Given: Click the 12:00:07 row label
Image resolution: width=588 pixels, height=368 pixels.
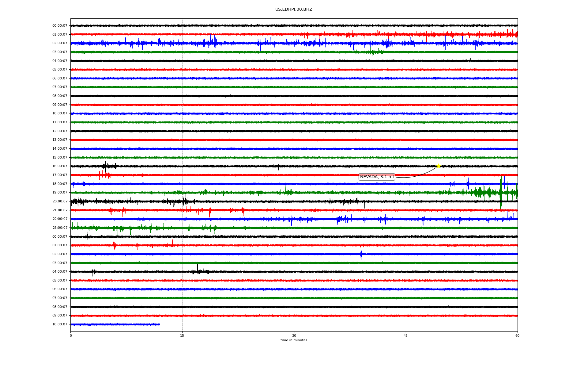Looking at the screenshot, I should (x=60, y=131).
